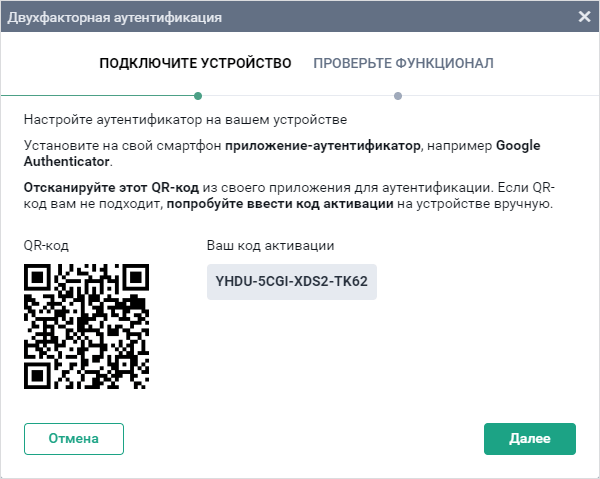Click the QR-код label above the image

click(46, 245)
